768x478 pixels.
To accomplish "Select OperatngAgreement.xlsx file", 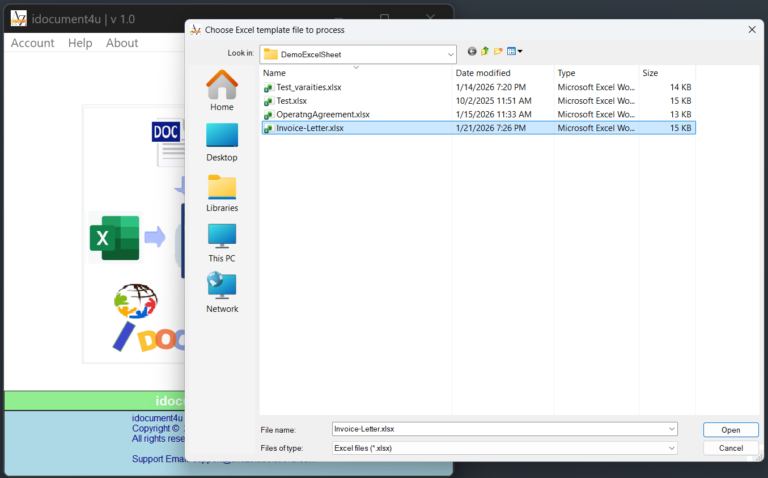I will (322, 114).
